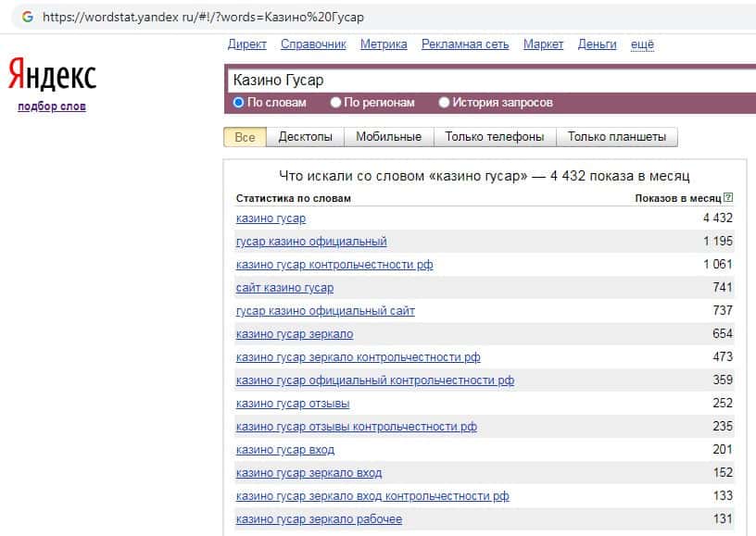Screen dimensions: 756x536
Task: Select the По регионам radio button
Action: (335, 102)
